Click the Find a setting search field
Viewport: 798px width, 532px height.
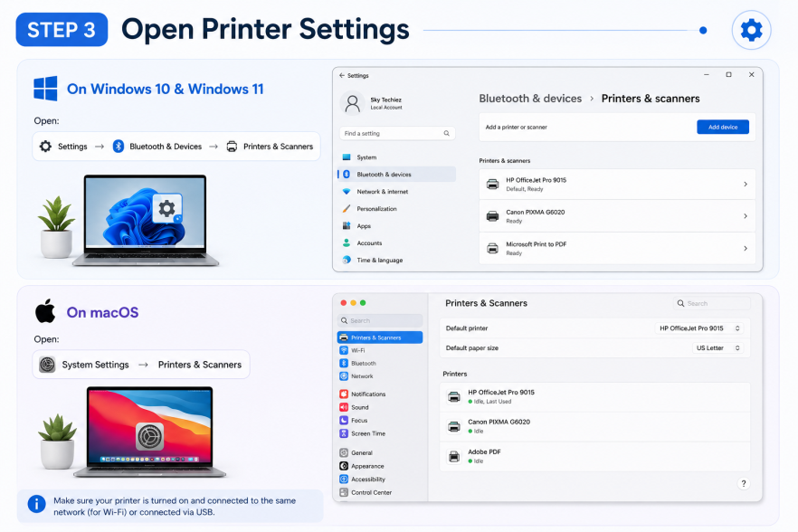click(x=397, y=133)
